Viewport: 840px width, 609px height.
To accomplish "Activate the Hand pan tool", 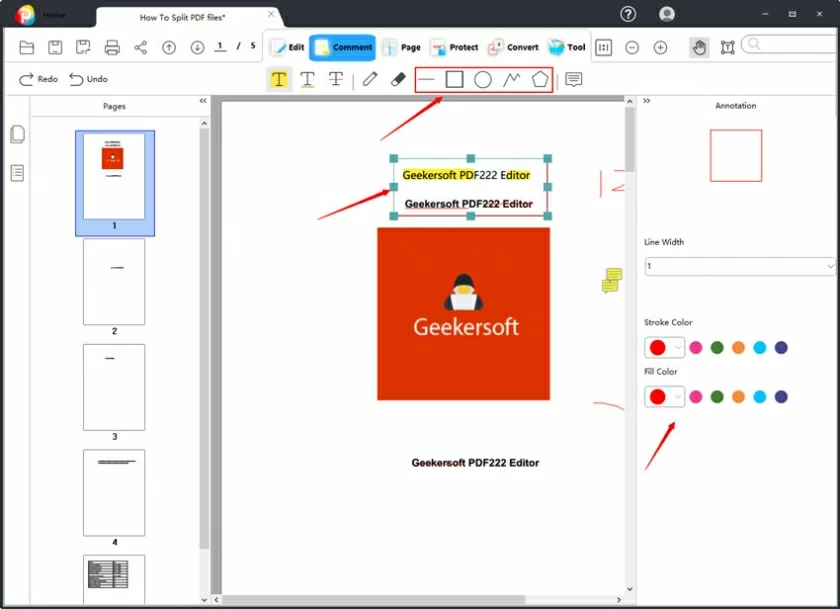I will pyautogui.click(x=699, y=47).
